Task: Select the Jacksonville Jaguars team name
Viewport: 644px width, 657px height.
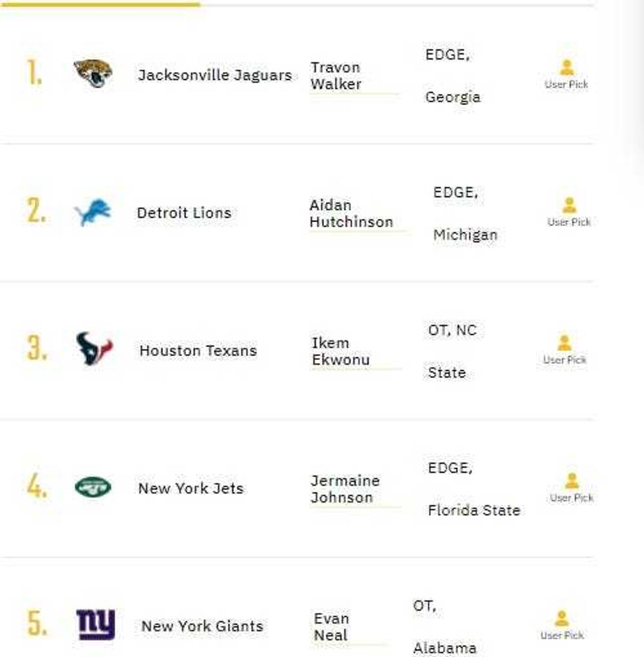Action: click(215, 75)
